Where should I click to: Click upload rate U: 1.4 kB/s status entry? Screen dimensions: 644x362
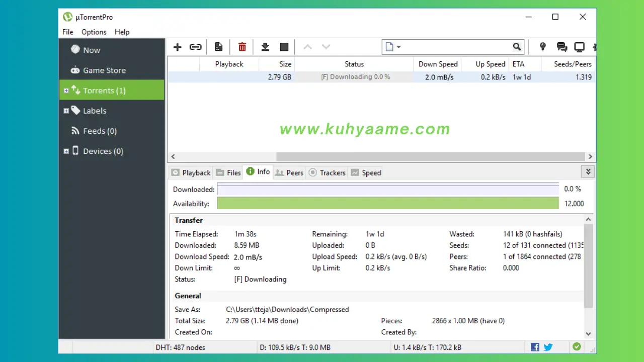click(x=427, y=347)
